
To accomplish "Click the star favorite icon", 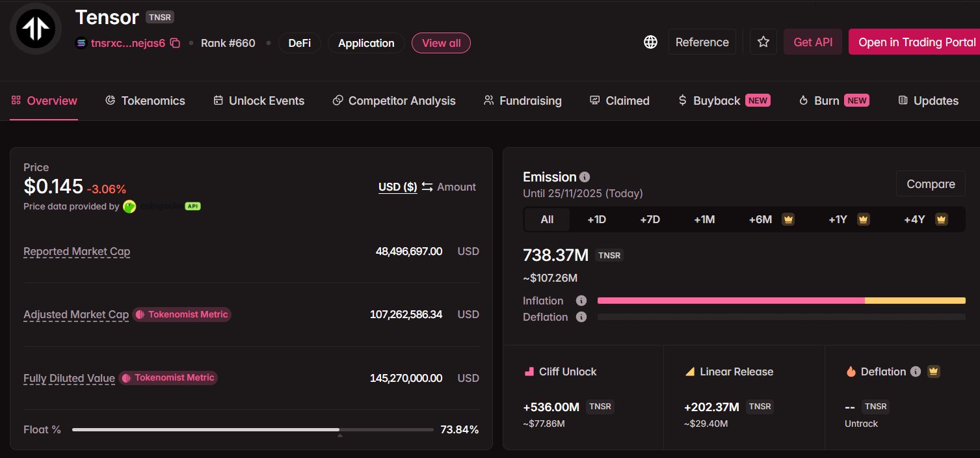I will (x=763, y=42).
